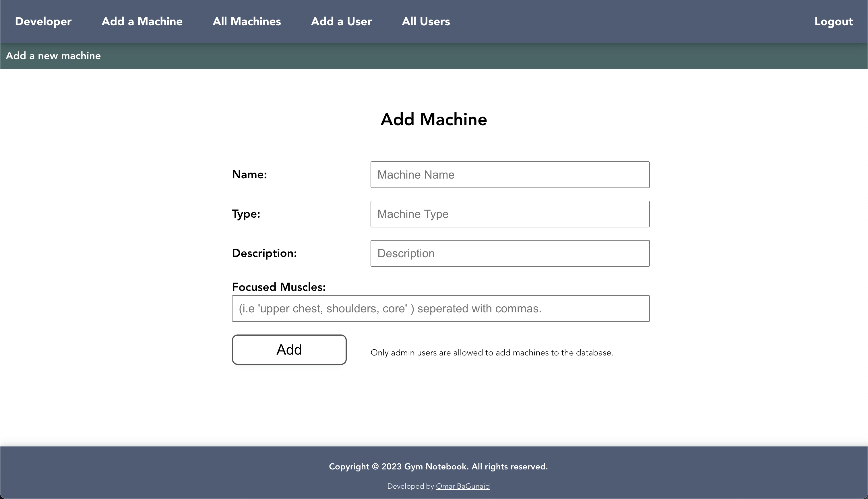
Task: Open Omar BaGunaid developer link
Action: pyautogui.click(x=462, y=486)
